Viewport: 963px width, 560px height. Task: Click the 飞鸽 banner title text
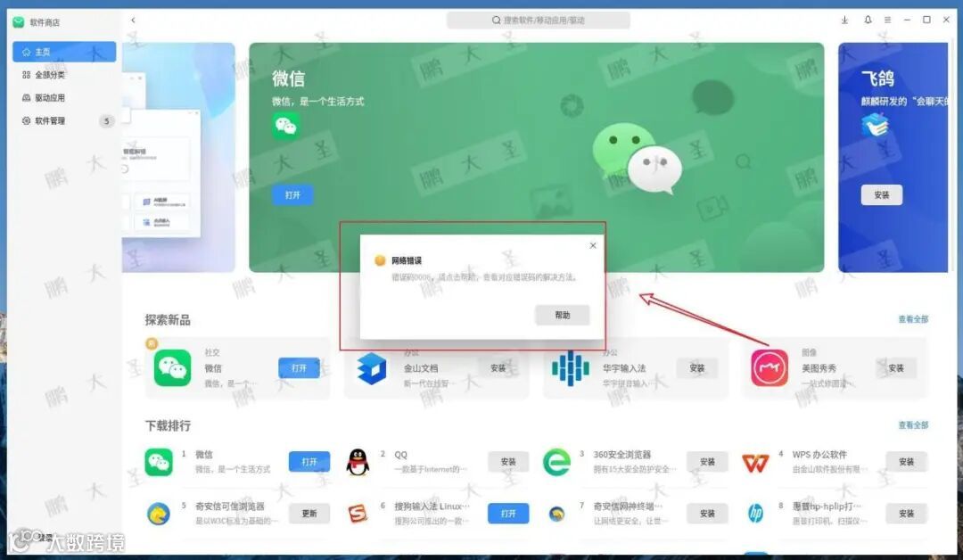877,78
